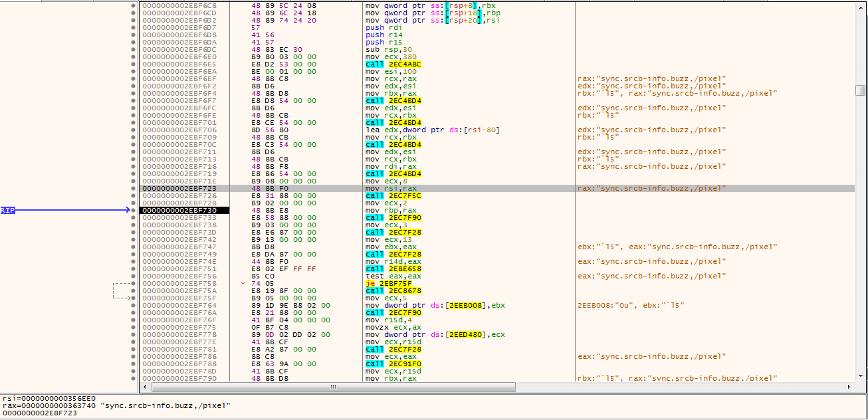This screenshot has width=868, height=420.
Task: Click instruction mov rsi,rax
Action: pyautogui.click(x=390, y=188)
